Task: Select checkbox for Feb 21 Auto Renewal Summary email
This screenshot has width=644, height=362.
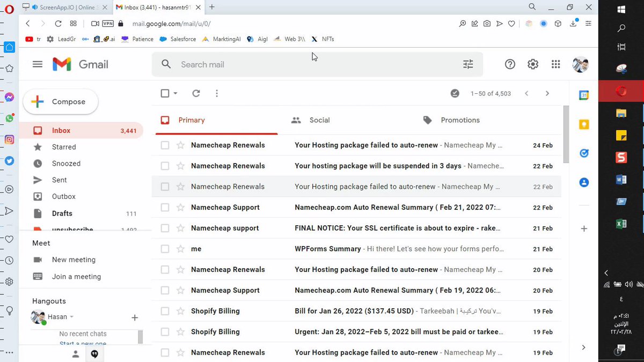Action: point(165,208)
